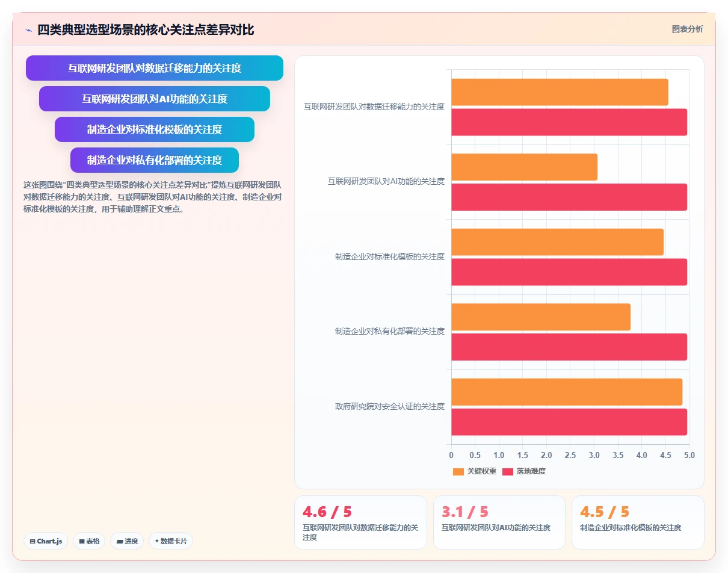Click the x-axis tick 2.5
The image size is (728, 573).
pos(570,456)
